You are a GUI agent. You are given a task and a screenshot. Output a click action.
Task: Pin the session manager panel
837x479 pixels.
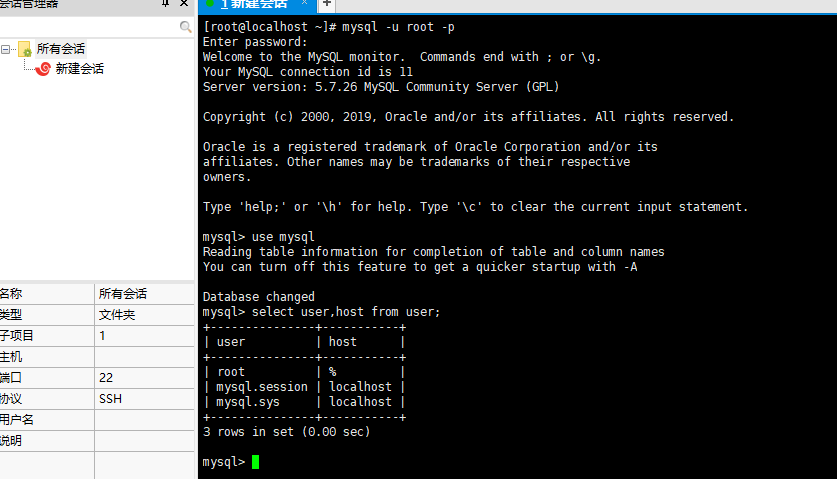coord(165,3)
